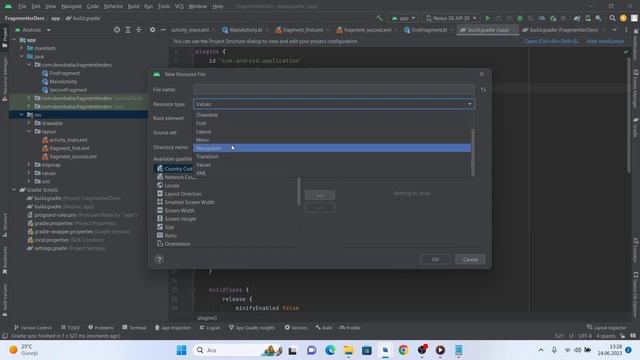The width and height of the screenshot is (640, 360).
Task: Click the resource type list scrollbar
Action: pos(473,153)
